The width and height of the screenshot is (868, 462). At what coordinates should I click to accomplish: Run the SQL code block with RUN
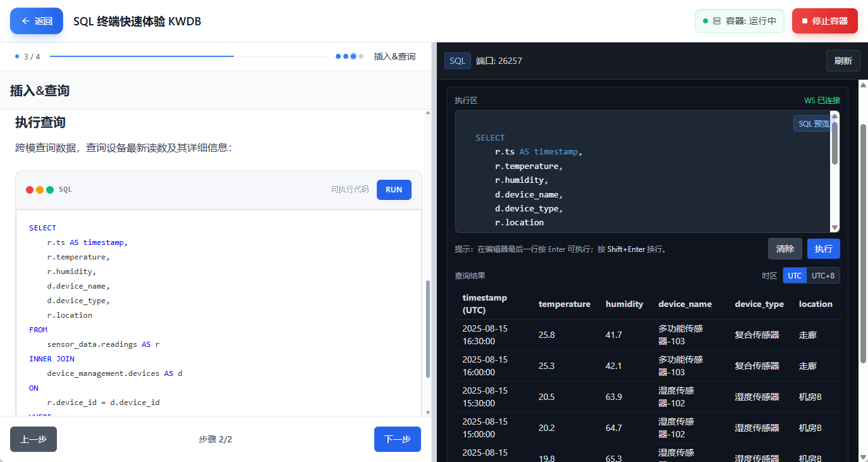pos(394,190)
